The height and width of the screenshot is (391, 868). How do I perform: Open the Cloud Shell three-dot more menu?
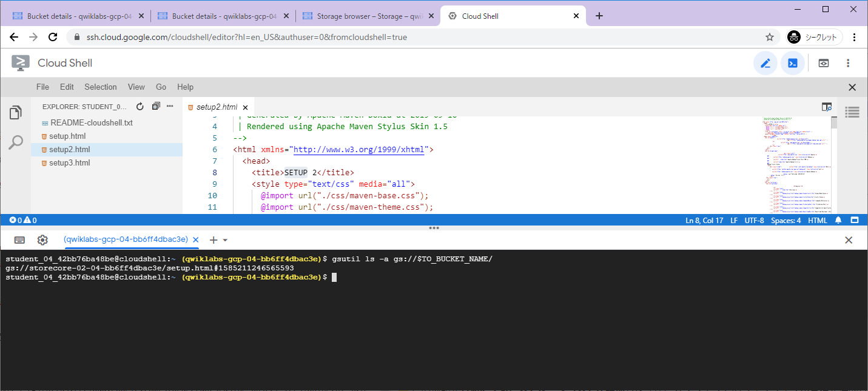(849, 63)
